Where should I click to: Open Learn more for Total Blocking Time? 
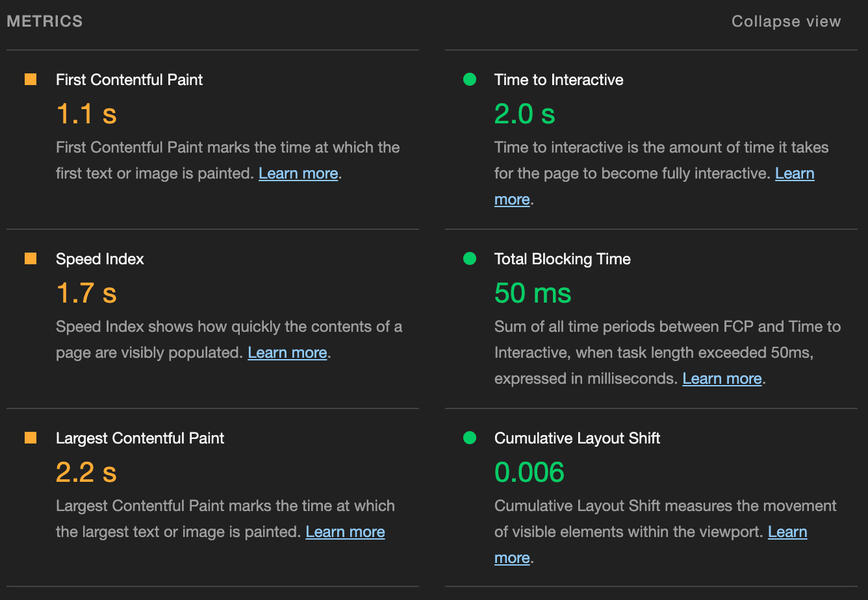click(x=722, y=379)
